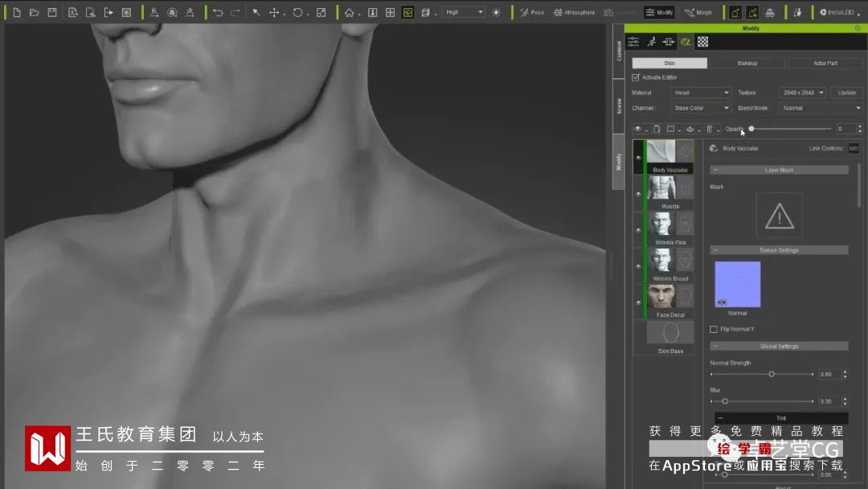This screenshot has width=868, height=489.
Task: Click the Pose toolbar button
Action: click(x=532, y=12)
